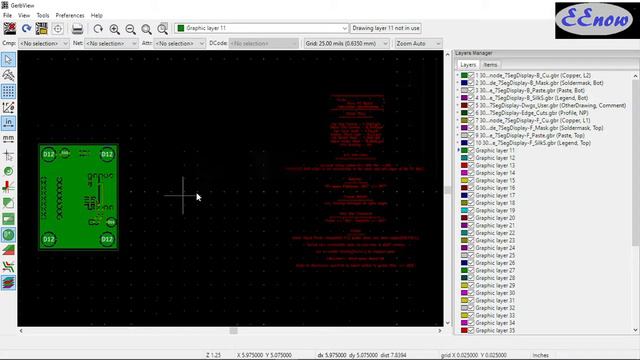Click the Zoom to fit magnifier icon

[147, 29]
